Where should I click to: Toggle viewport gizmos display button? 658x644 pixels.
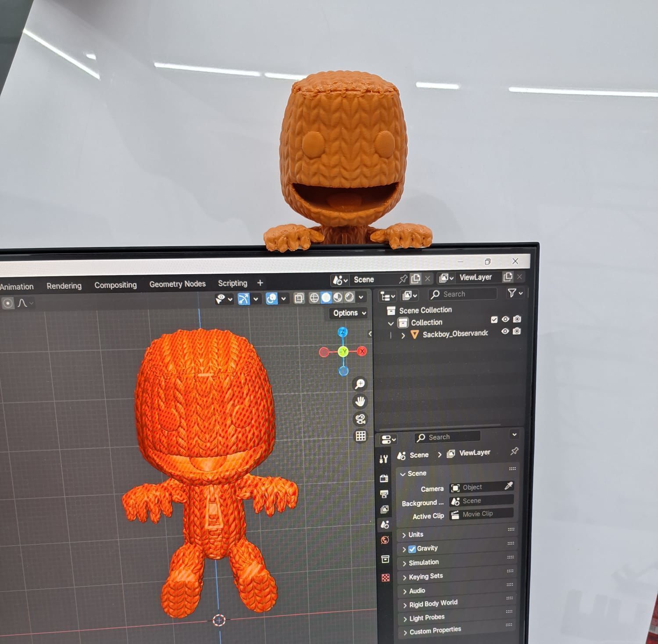tap(243, 299)
